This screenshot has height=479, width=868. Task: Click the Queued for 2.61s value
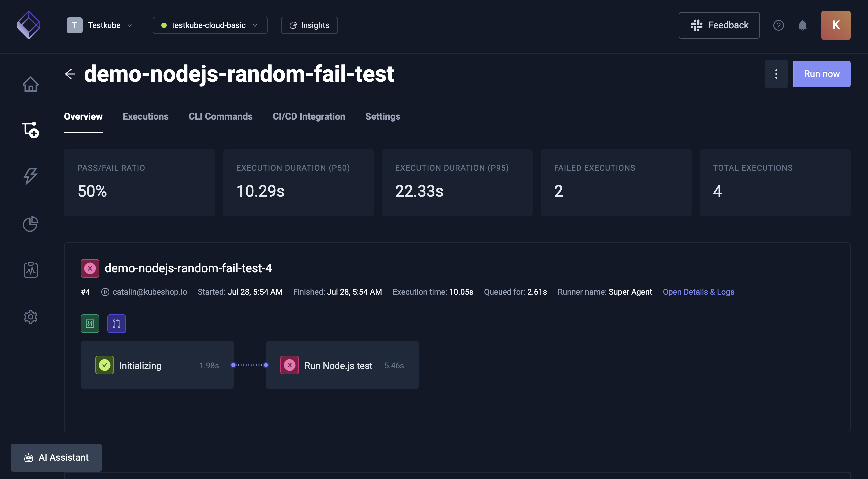coord(537,292)
